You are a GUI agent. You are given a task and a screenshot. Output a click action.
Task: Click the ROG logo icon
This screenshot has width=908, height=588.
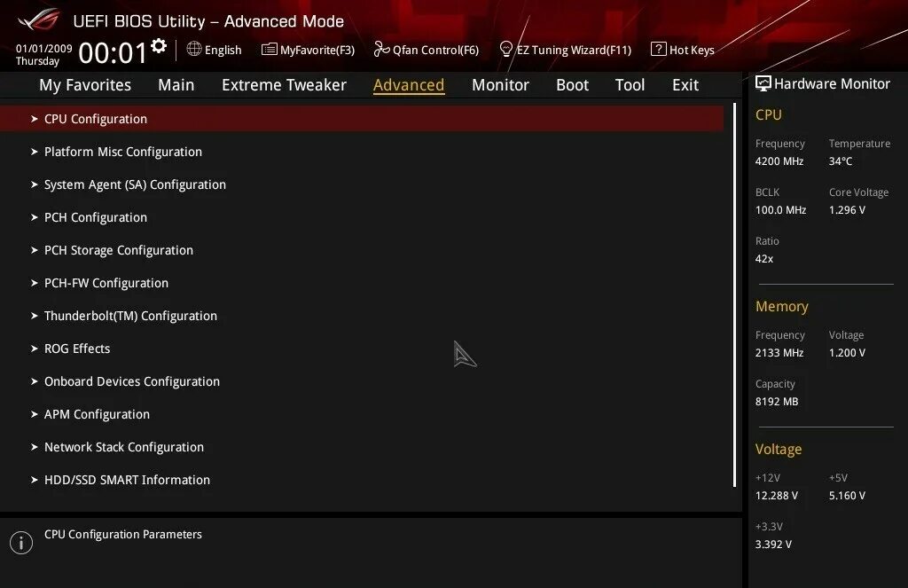tap(39, 20)
